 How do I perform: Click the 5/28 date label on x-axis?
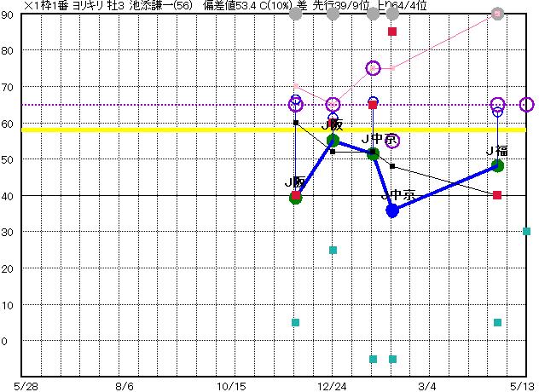coord(26,385)
